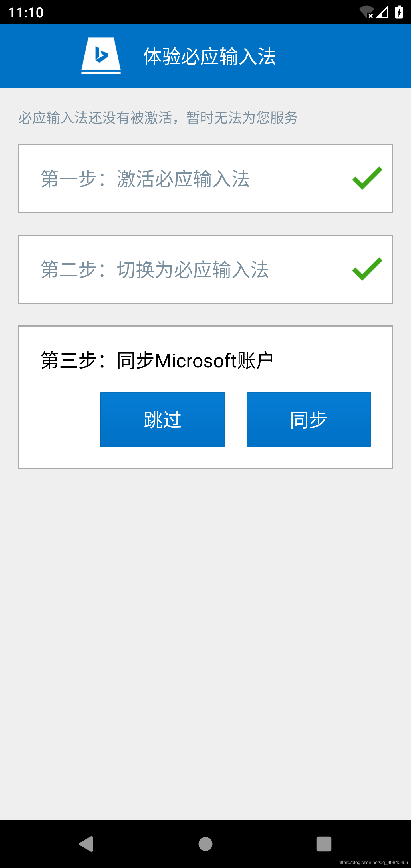Tap the 体验必应输入法 header title
This screenshot has width=411, height=868.
(x=209, y=56)
